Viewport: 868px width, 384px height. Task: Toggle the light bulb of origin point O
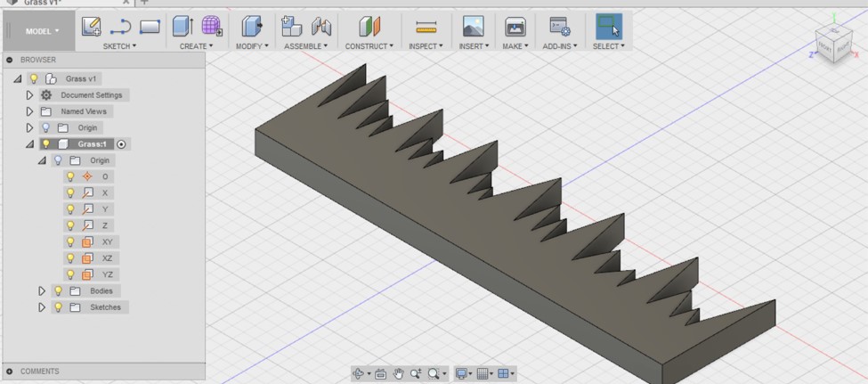[70, 176]
